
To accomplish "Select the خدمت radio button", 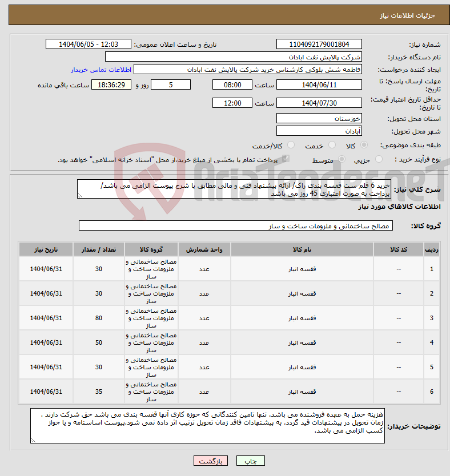I will click(x=332, y=145).
